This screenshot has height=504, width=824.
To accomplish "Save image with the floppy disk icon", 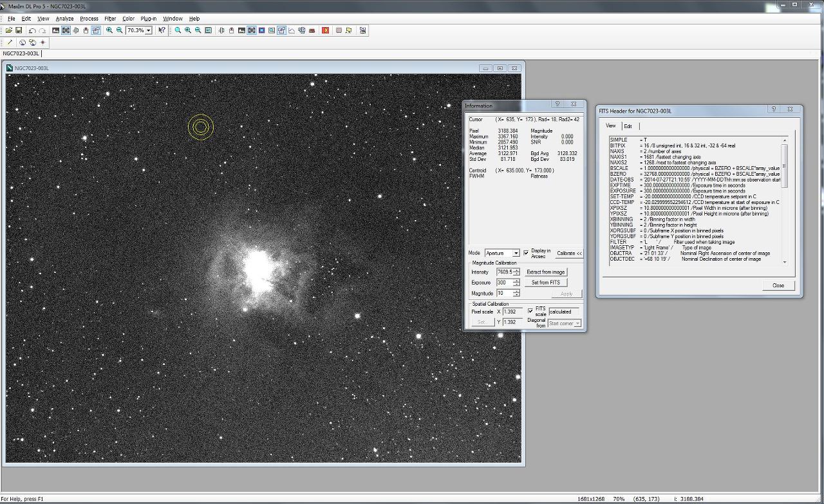I will (x=19, y=30).
